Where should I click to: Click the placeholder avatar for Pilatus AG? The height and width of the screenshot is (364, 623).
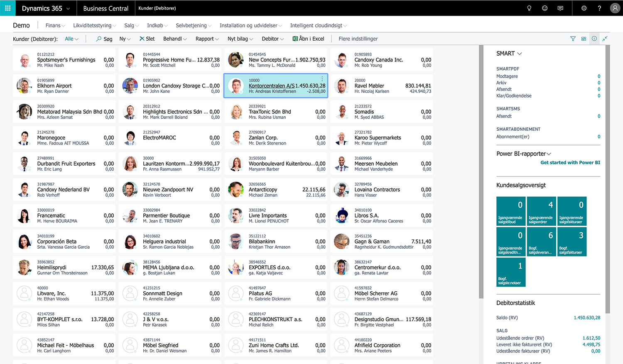click(x=236, y=293)
